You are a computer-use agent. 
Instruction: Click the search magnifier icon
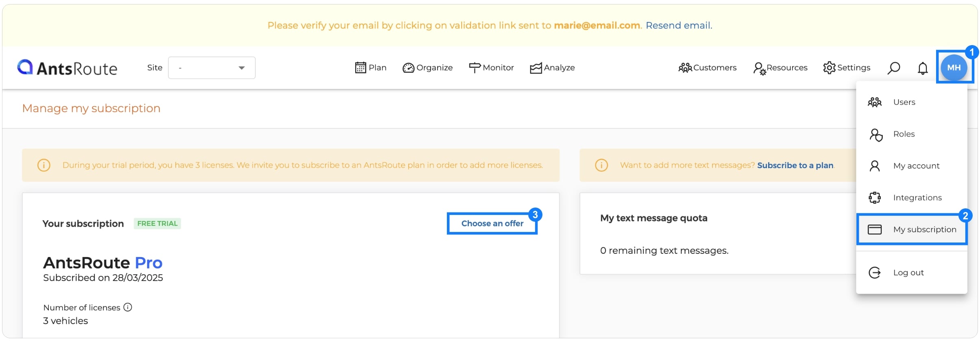coord(893,68)
